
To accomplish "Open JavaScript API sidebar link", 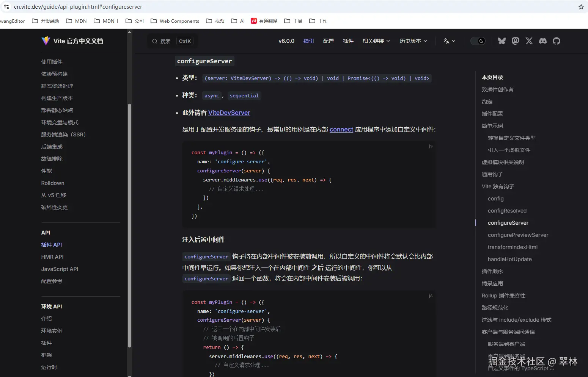I will pos(60,269).
